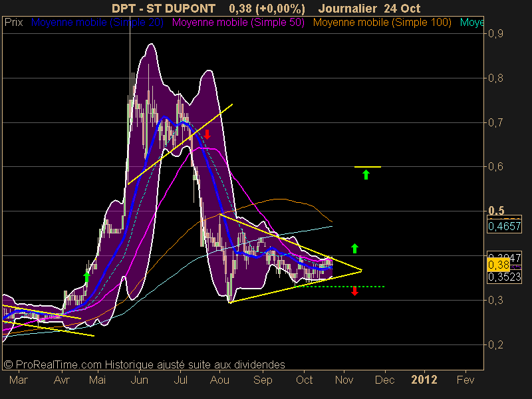Click the "Jun" month on the time axis
This screenshot has height=399, width=532.
(139, 380)
